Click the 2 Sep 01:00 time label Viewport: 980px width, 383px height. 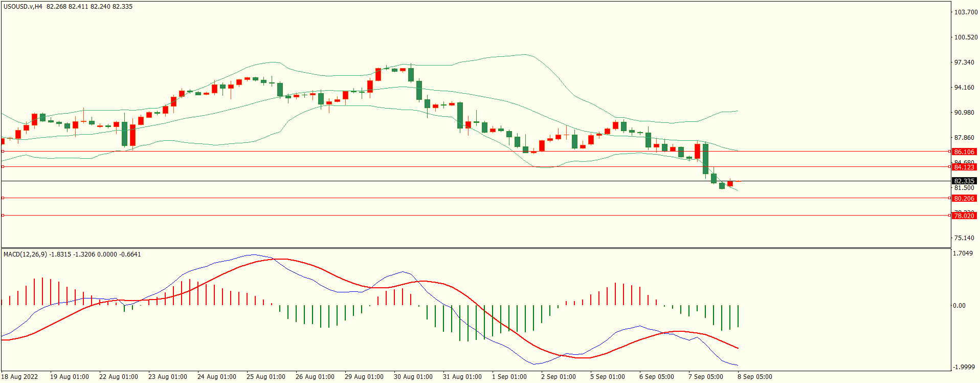click(559, 376)
